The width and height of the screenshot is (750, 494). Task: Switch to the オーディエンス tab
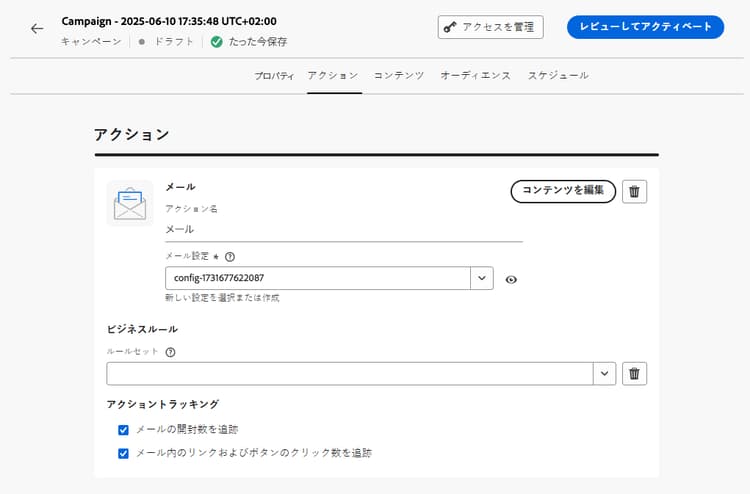[x=476, y=76]
